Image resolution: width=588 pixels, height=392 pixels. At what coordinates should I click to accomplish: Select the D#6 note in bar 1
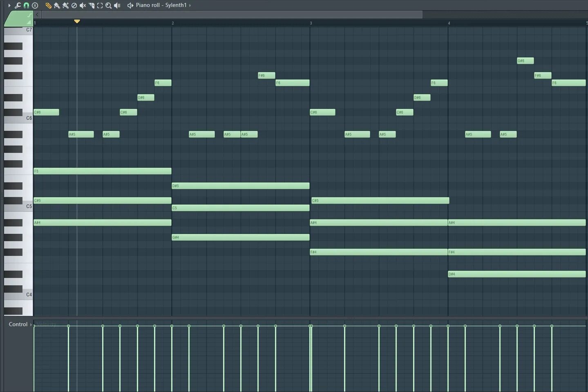[146, 98]
